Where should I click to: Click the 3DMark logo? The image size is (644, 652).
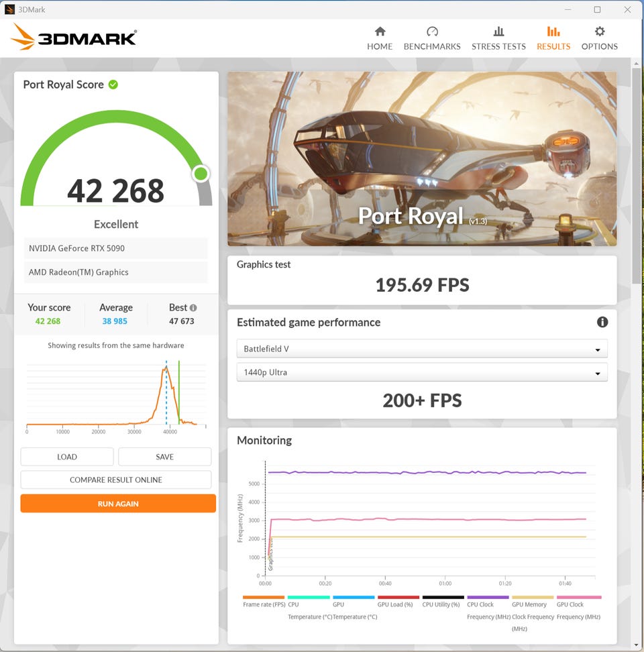click(x=74, y=37)
